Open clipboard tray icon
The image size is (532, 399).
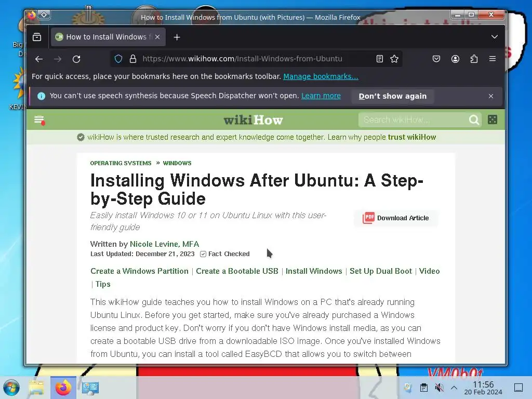point(424,388)
